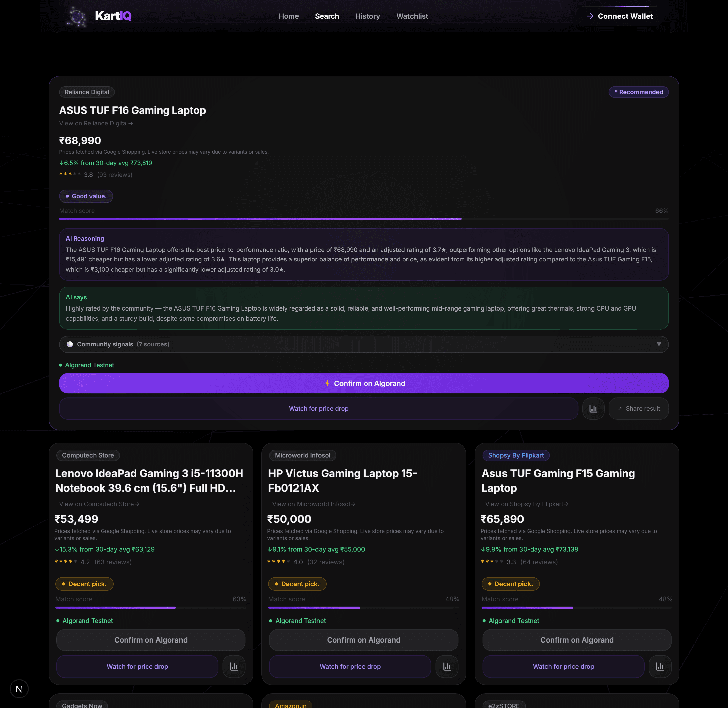
Task: Click the KartIQ logo icon
Action: (x=77, y=16)
